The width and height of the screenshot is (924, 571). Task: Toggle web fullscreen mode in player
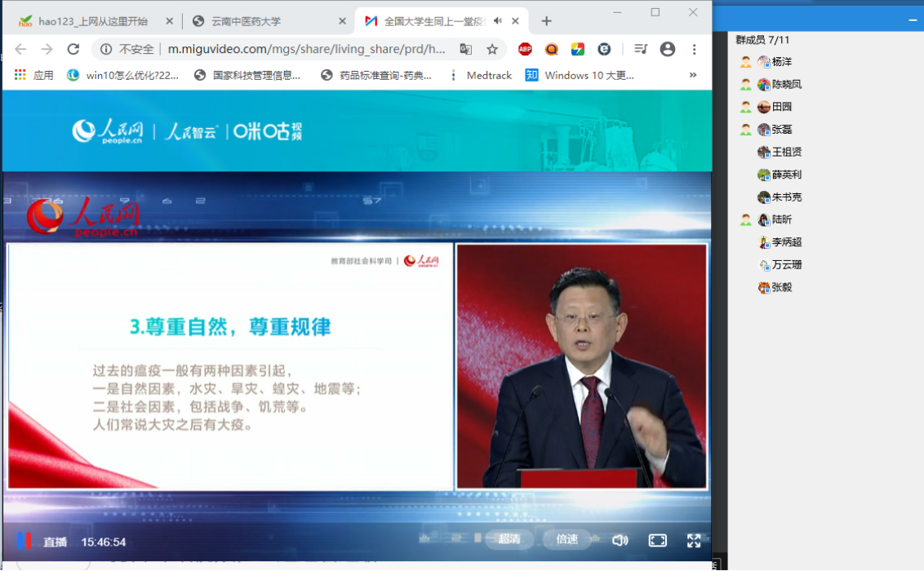click(657, 540)
